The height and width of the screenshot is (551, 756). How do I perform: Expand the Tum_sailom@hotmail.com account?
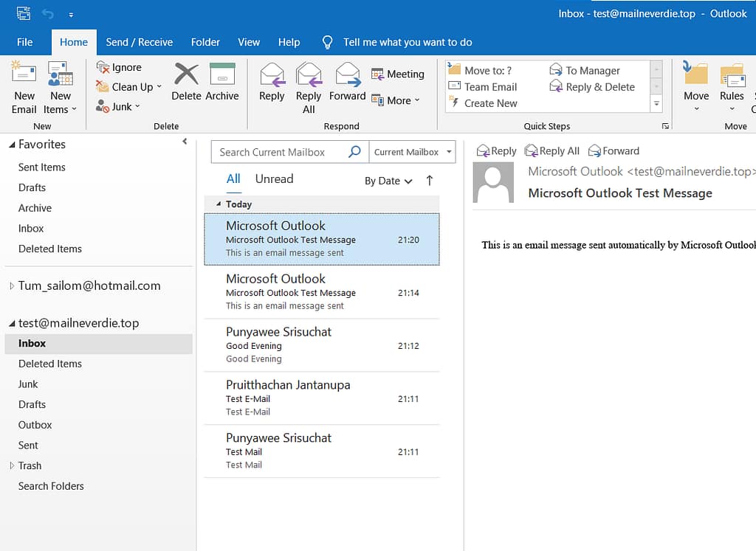10,285
